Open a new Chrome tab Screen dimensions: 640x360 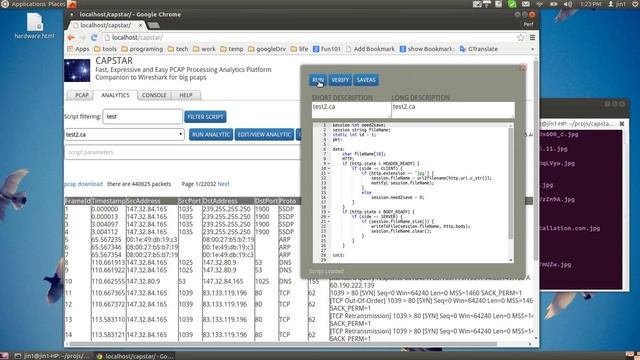[153, 26]
